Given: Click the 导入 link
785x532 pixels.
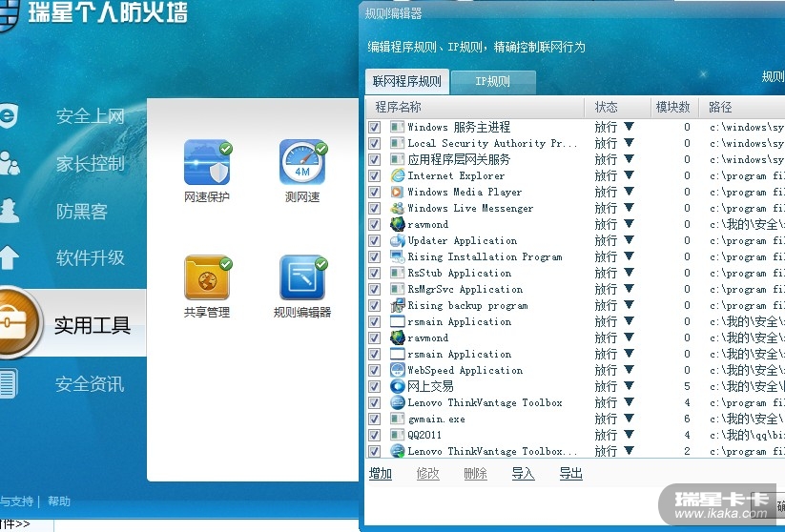Looking at the screenshot, I should (523, 474).
